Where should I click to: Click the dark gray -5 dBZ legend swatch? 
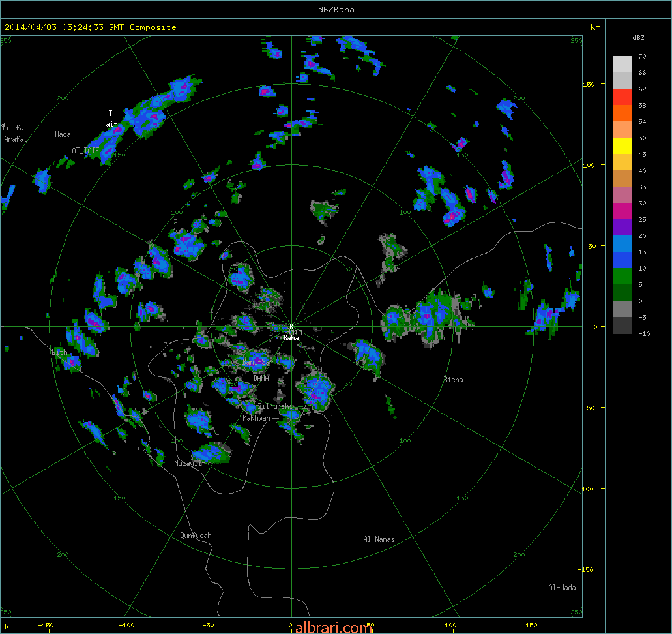tap(622, 325)
